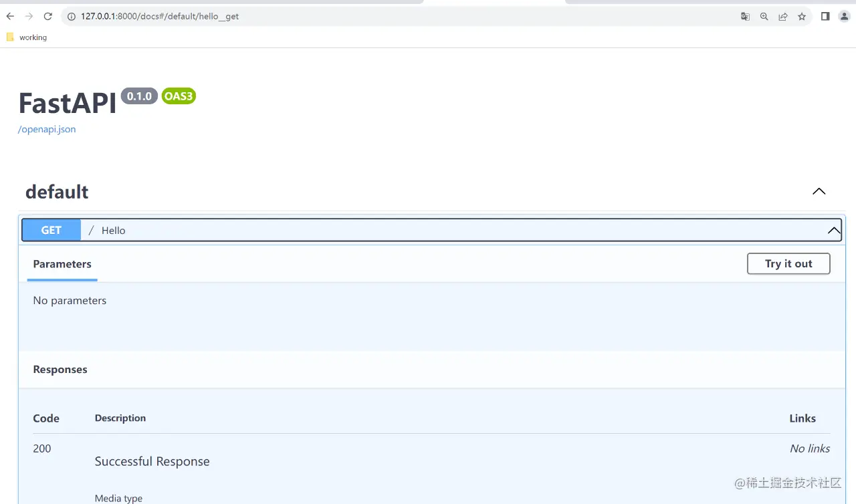This screenshot has height=504, width=856.
Task: Click the Responses section heading
Action: coord(60,370)
